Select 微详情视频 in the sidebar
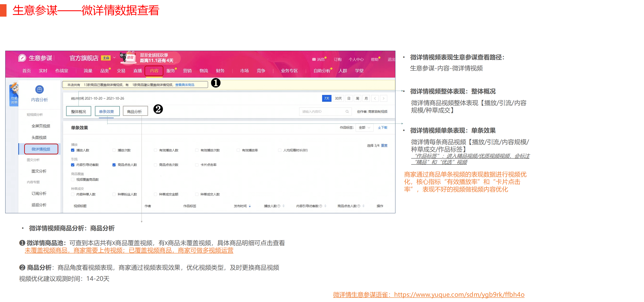Image resolution: width=644 pixels, height=302 pixels. [x=41, y=149]
